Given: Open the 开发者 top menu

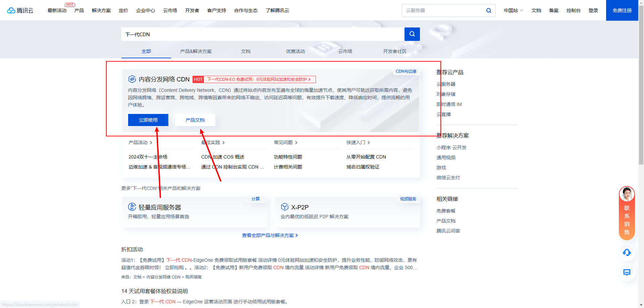Looking at the screenshot, I should [192, 10].
